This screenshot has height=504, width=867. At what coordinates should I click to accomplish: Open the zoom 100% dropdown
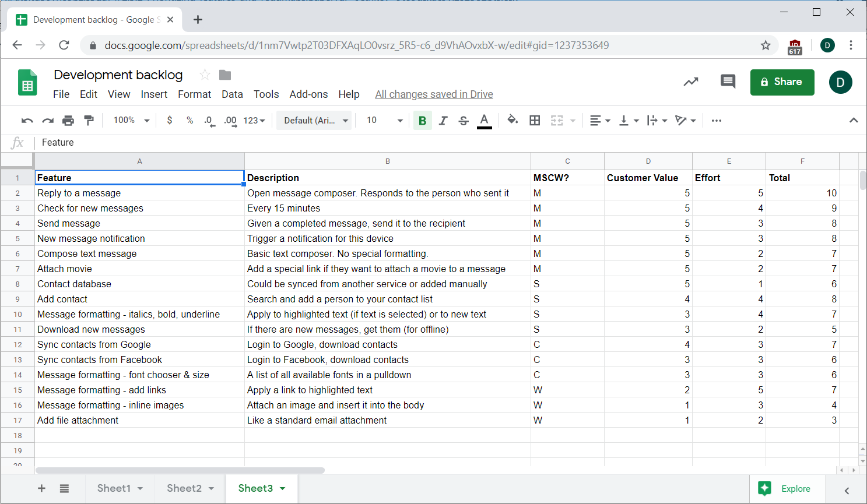pos(131,121)
